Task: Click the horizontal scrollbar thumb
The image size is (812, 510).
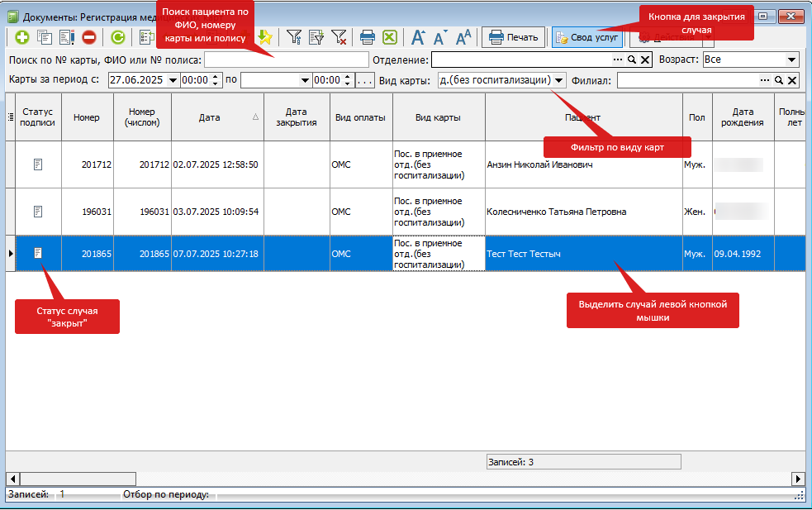Action: tap(78, 479)
